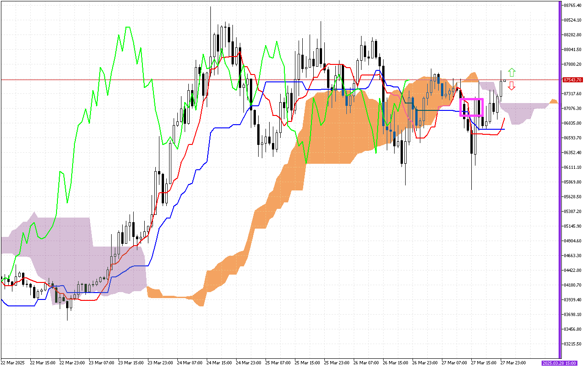Pick the 23 Mar 15:00 time label
The height and width of the screenshot is (368, 588).
(x=130, y=363)
